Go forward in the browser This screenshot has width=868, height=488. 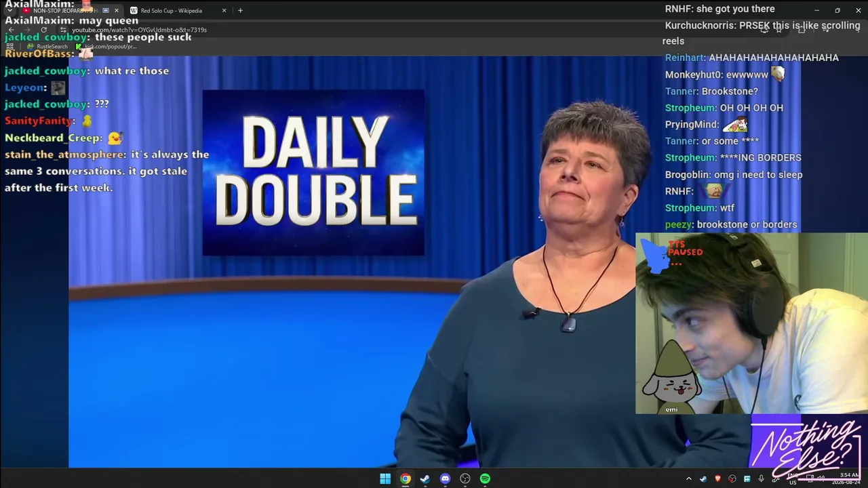(27, 30)
